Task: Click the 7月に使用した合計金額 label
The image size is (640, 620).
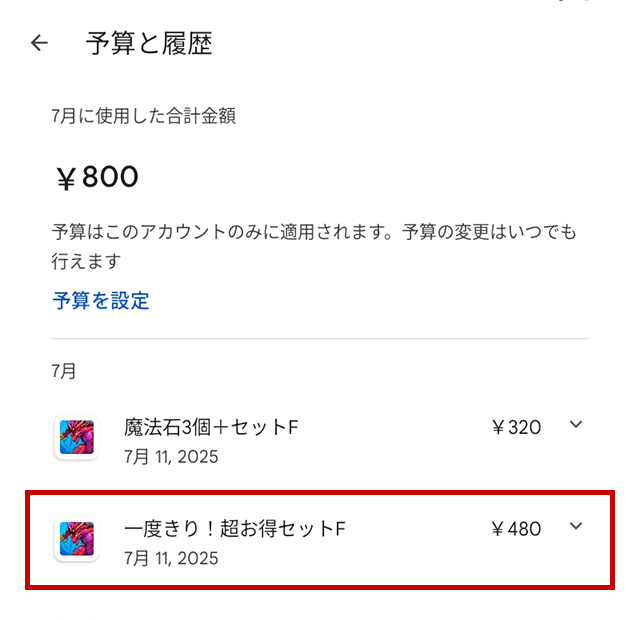Action: [x=144, y=116]
